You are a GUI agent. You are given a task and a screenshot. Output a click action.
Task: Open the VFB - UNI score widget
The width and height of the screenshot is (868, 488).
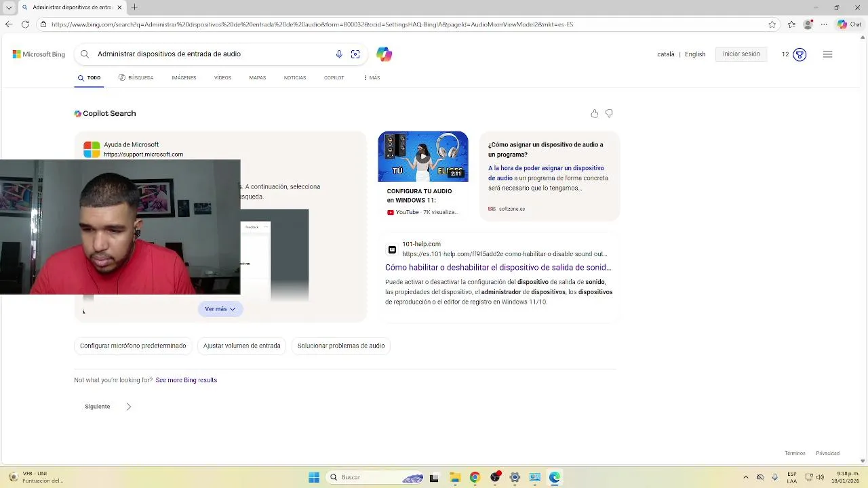point(35,477)
